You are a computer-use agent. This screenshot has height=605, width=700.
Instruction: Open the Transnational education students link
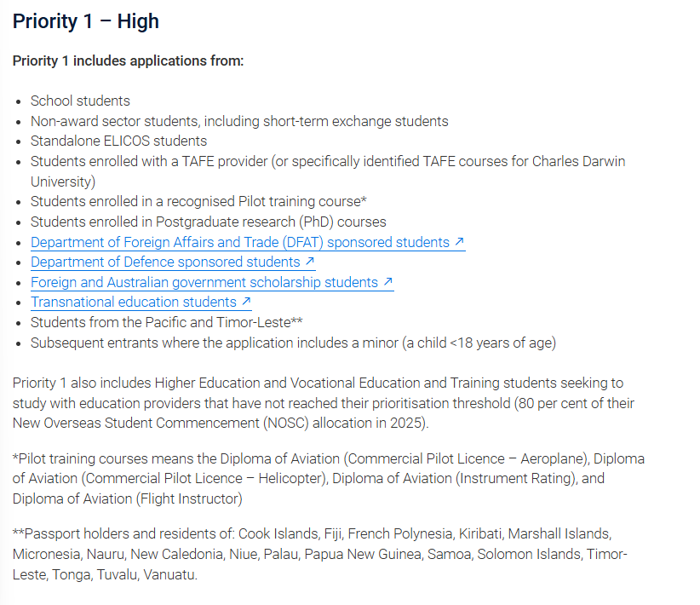tap(134, 302)
